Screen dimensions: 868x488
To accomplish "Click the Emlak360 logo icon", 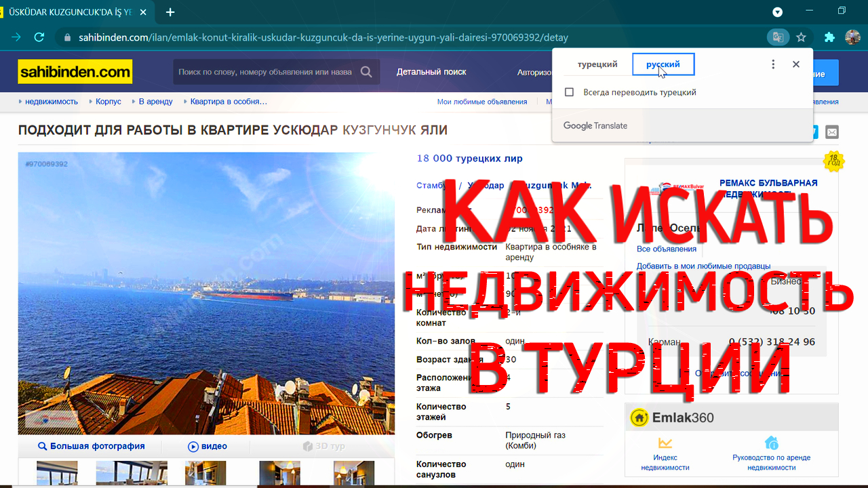I will coord(639,418).
